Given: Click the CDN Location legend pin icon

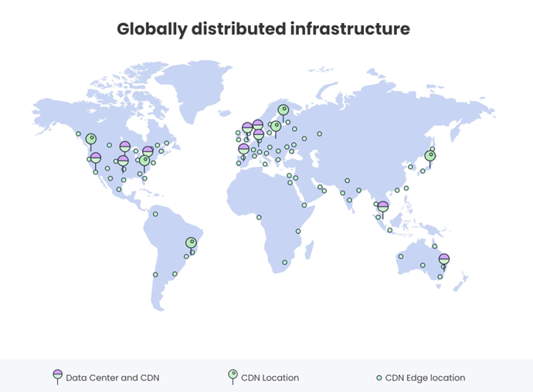Looking at the screenshot, I should coord(233,377).
